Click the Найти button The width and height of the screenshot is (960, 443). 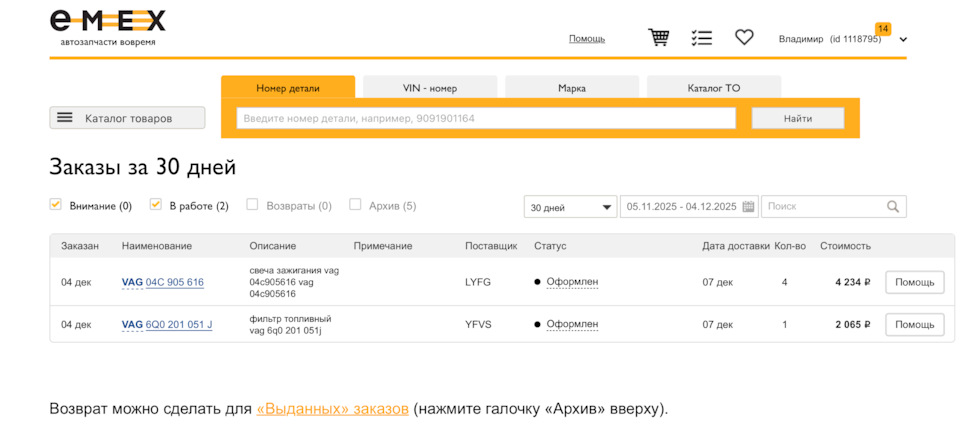[x=798, y=118]
